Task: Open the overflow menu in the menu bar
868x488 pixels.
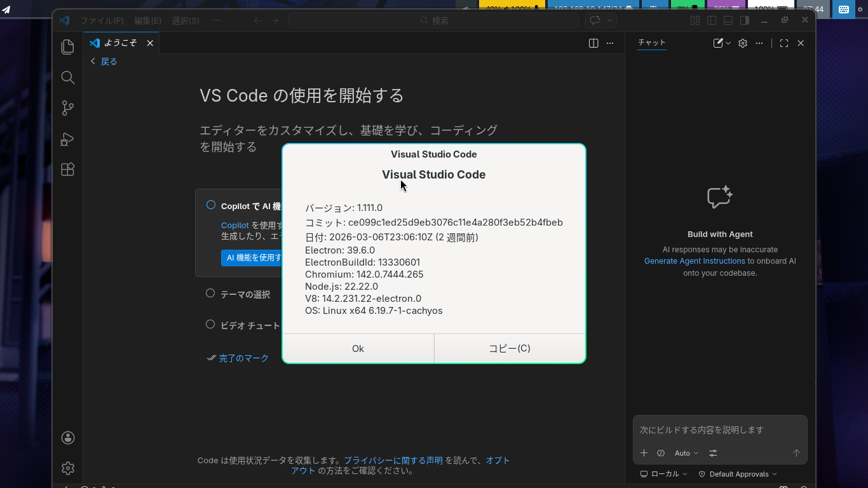Action: pos(217,20)
